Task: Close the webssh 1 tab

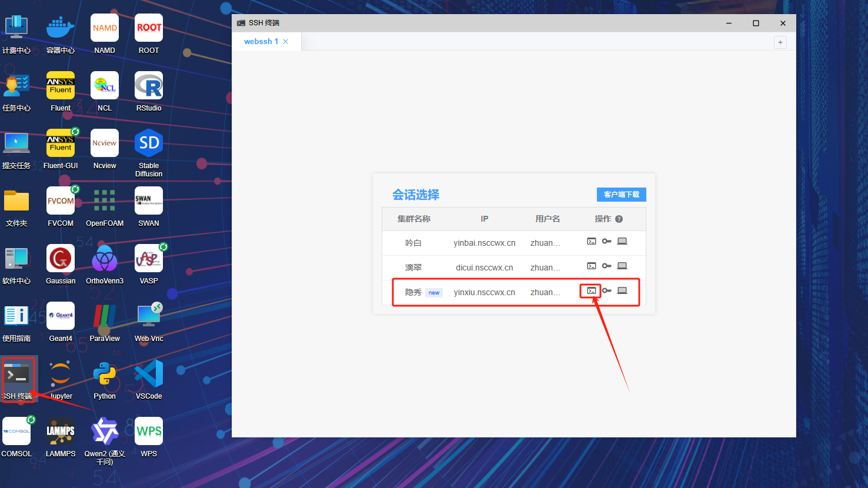Action: [x=286, y=42]
